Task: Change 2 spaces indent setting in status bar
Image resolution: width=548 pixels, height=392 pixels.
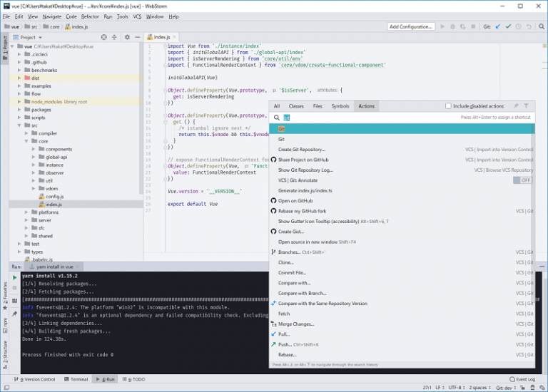Action: pos(479,388)
